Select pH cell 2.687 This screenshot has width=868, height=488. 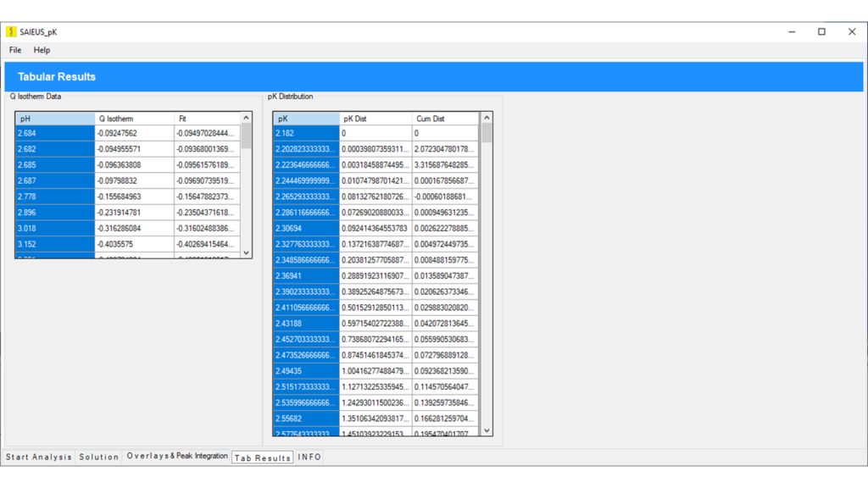(x=55, y=180)
